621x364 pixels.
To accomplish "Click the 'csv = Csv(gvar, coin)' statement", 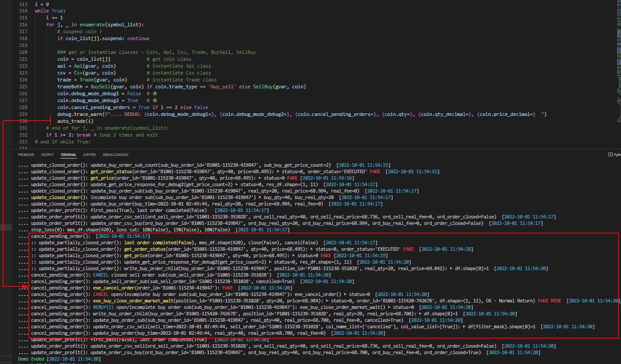I will pyautogui.click(x=86, y=73).
